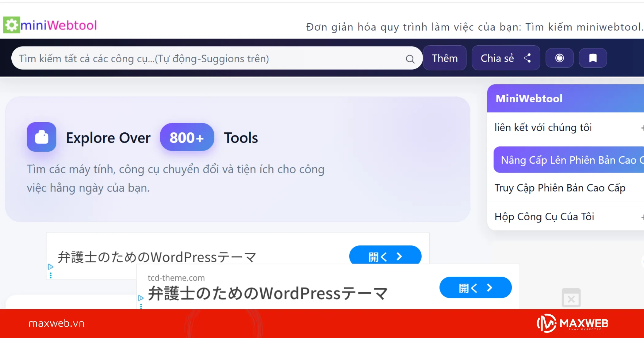Toggle the theme with the circle icon button
This screenshot has width=644, height=338.
[x=559, y=58]
